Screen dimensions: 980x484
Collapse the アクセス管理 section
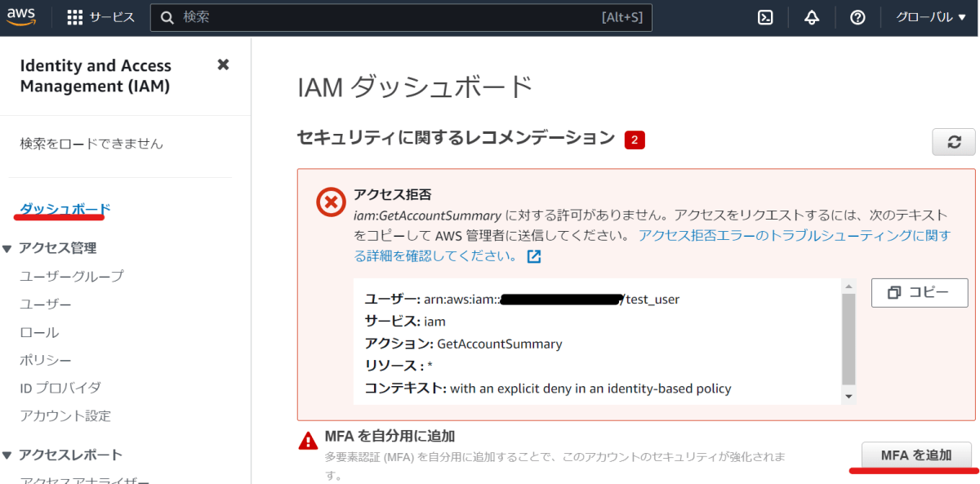(8, 248)
